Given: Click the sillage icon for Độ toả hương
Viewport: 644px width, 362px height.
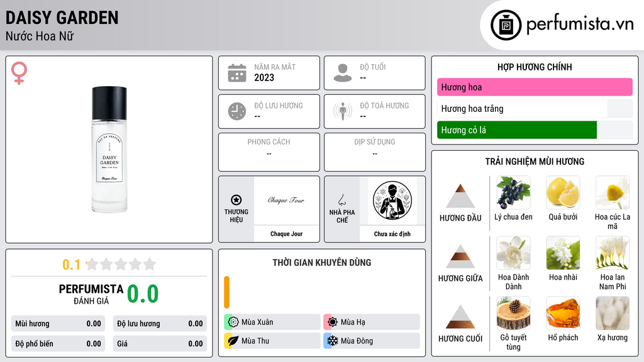Looking at the screenshot, I should tap(343, 111).
